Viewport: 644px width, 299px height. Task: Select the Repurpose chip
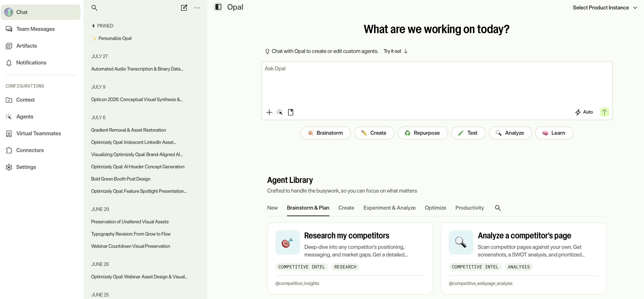pos(423,133)
